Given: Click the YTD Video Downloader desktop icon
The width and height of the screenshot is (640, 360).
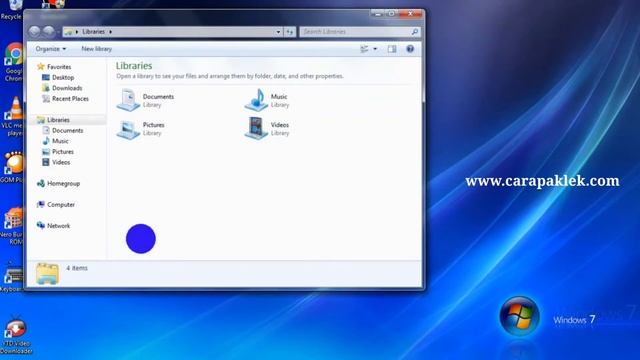Looking at the screenshot, I should tap(16, 336).
